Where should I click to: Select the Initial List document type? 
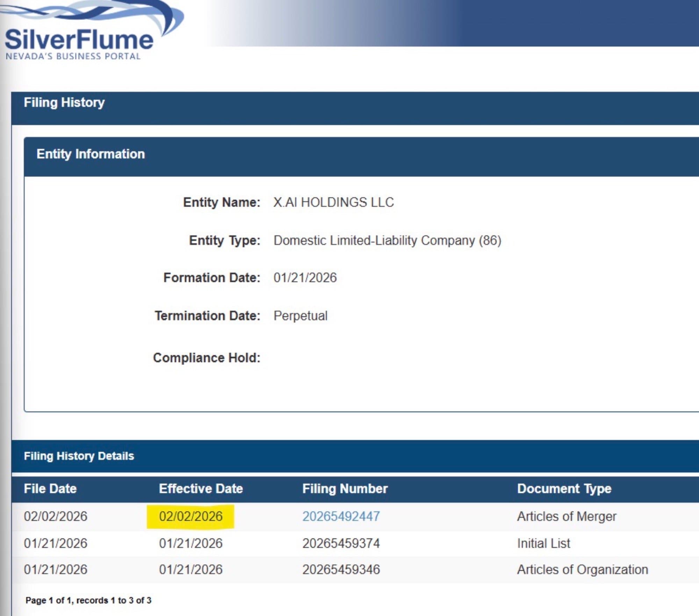543,543
